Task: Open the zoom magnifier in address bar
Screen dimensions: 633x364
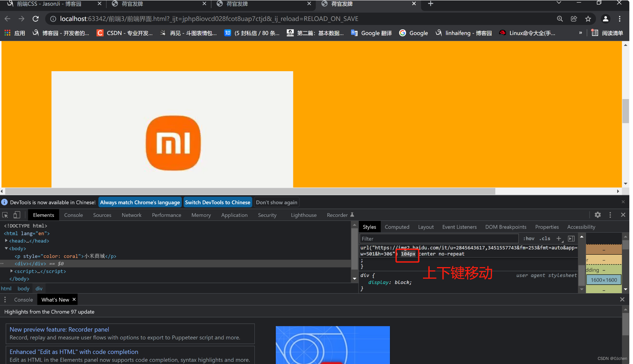Action: [560, 19]
